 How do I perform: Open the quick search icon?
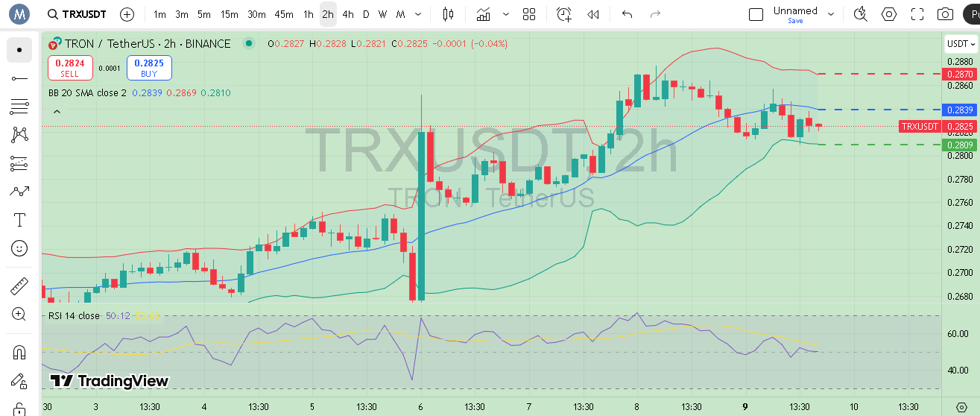(x=861, y=14)
